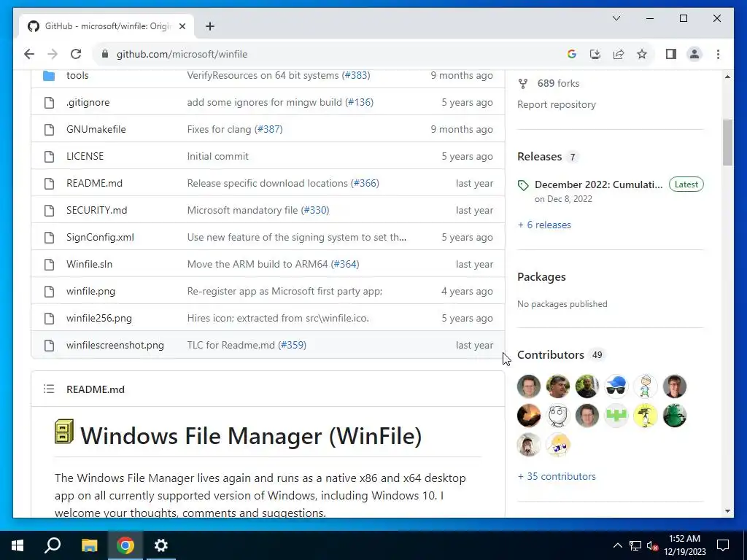
Task: Click 689 forks link
Action: 558,83
